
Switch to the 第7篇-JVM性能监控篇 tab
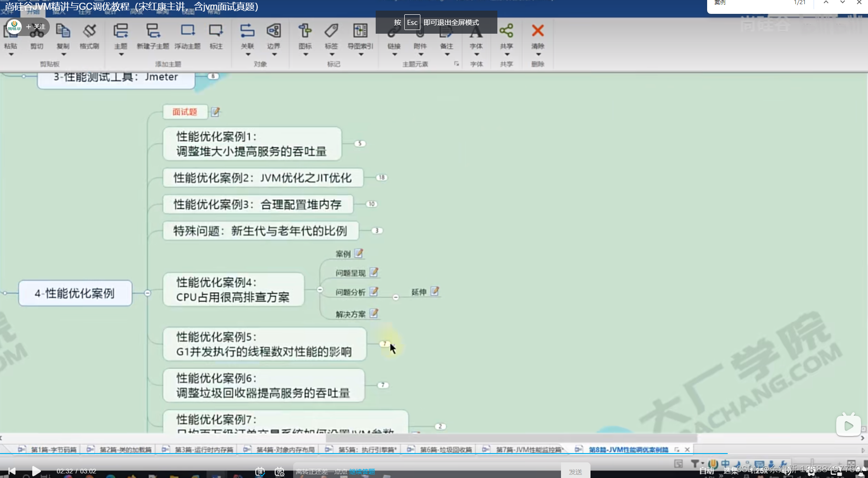point(523,449)
